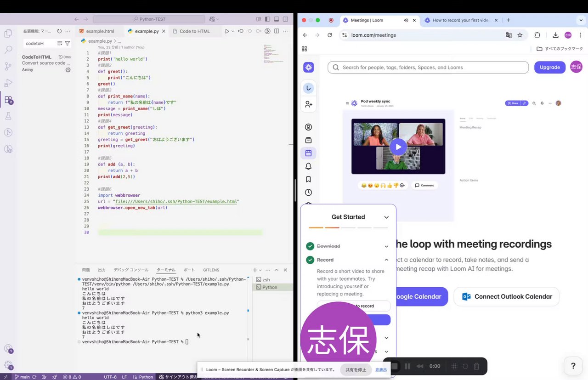The height and width of the screenshot is (380, 588).
Task: Open the Loom Library icon in sidebar
Action: (x=309, y=140)
